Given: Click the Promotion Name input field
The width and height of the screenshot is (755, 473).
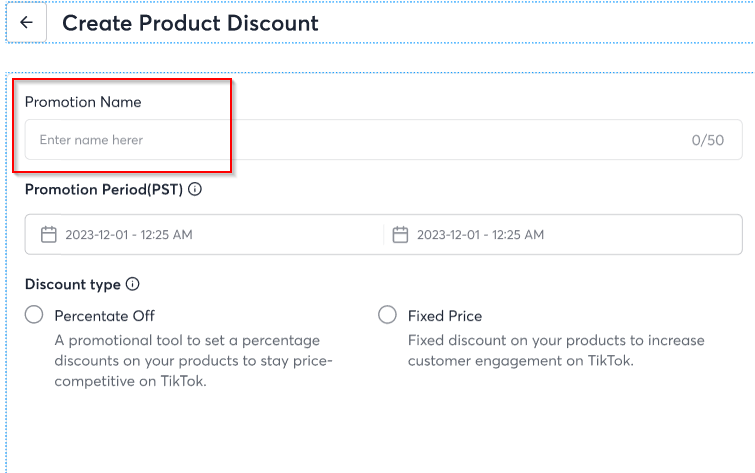Looking at the screenshot, I should (383, 140).
